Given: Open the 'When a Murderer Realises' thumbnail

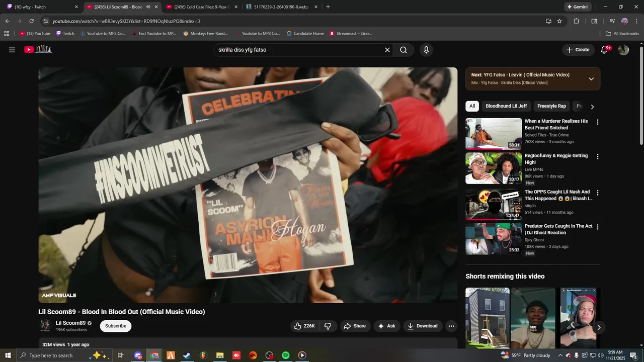Looking at the screenshot, I should [494, 134].
